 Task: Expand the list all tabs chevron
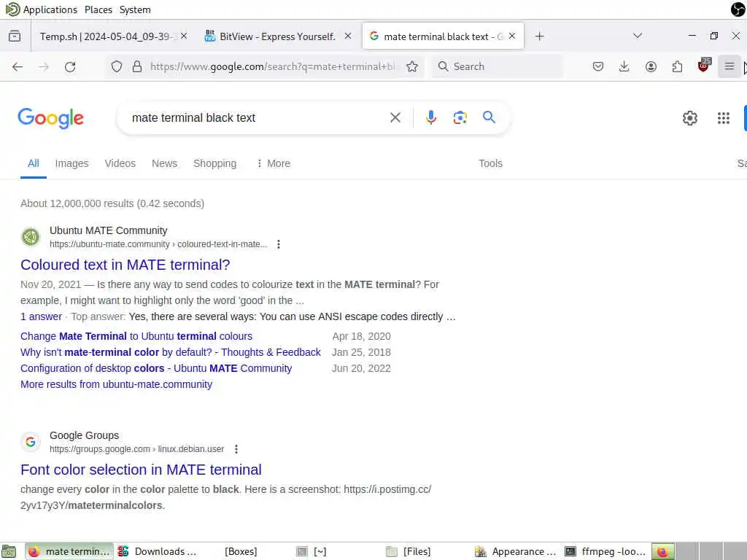coord(637,36)
